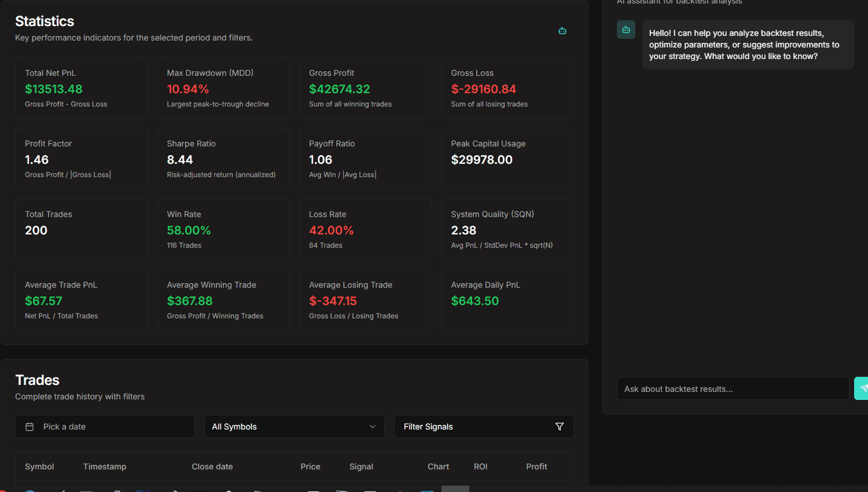This screenshot has height=492, width=868.
Task: Open the All Symbols dropdown
Action: (294, 427)
